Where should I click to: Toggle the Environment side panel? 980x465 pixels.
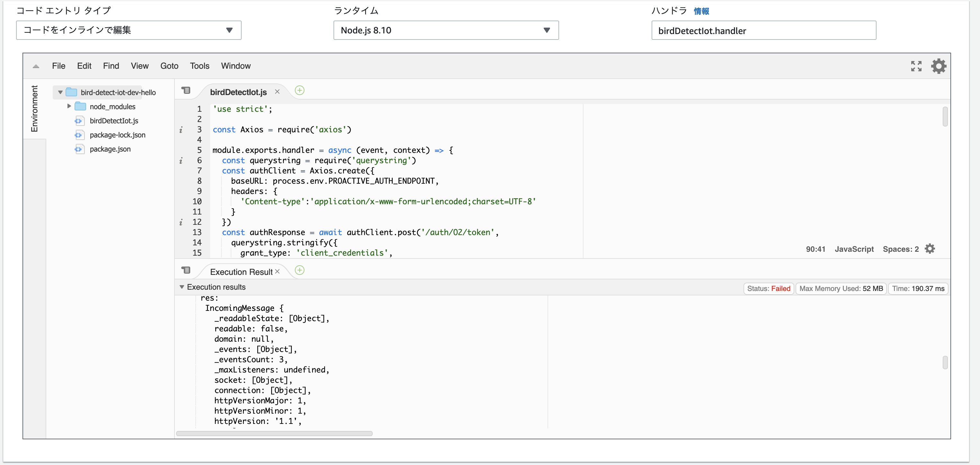35,109
